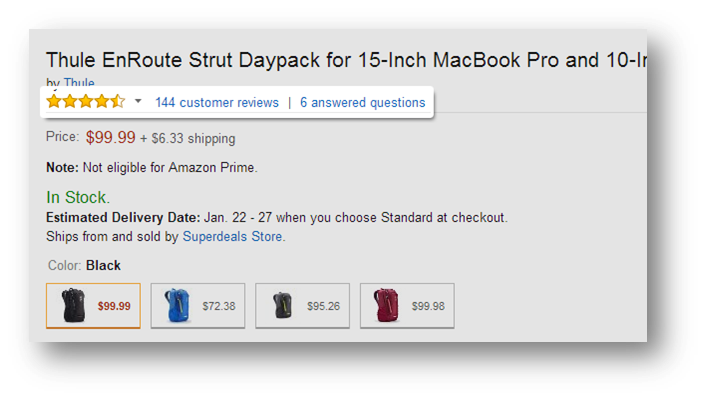Click the $6.33 shipping text
Viewport: 704px width, 399px height.
click(193, 139)
